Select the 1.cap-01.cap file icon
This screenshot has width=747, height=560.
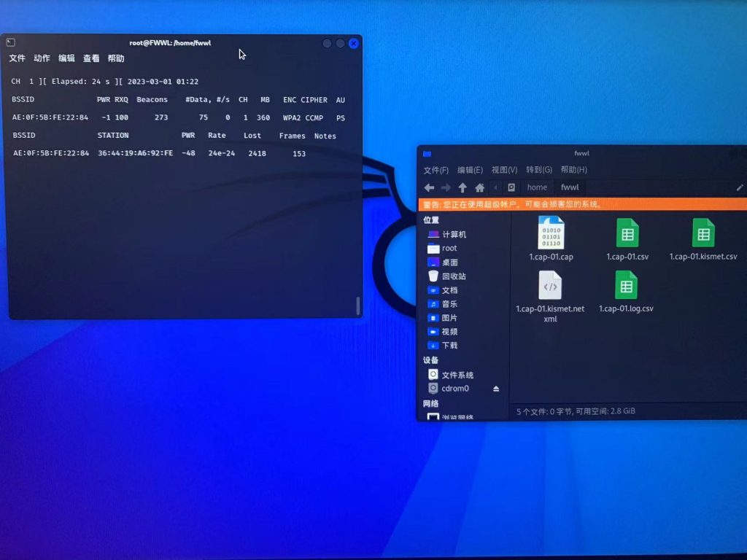[551, 233]
